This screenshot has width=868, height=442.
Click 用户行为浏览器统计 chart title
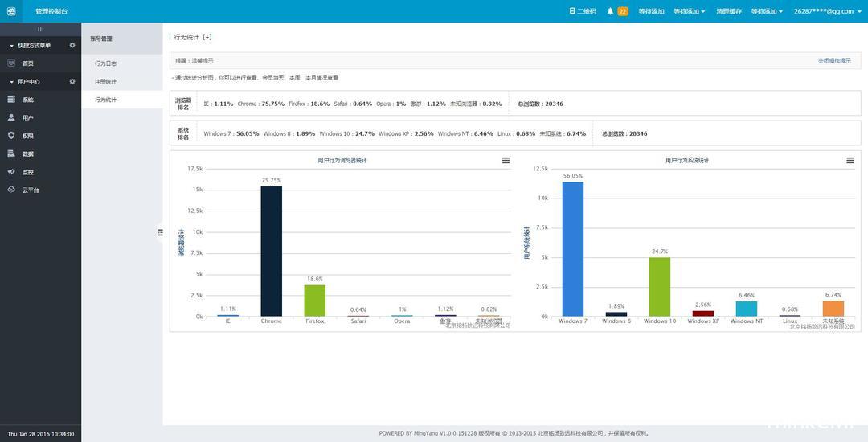342,160
